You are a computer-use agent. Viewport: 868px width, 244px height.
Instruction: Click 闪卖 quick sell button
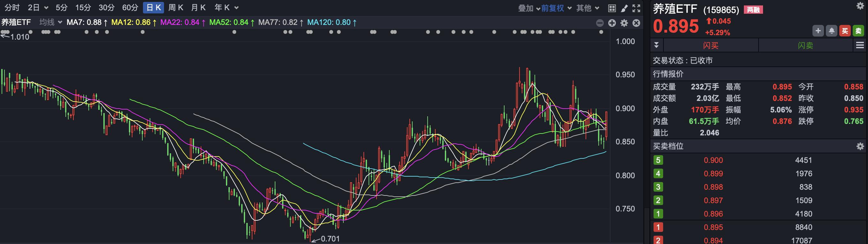coord(805,45)
